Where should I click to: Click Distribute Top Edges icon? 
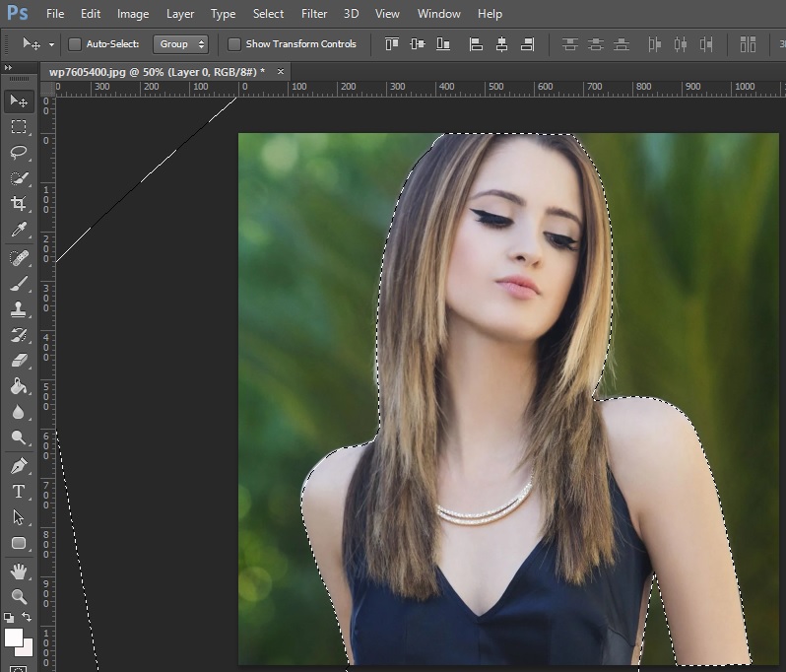pos(570,44)
